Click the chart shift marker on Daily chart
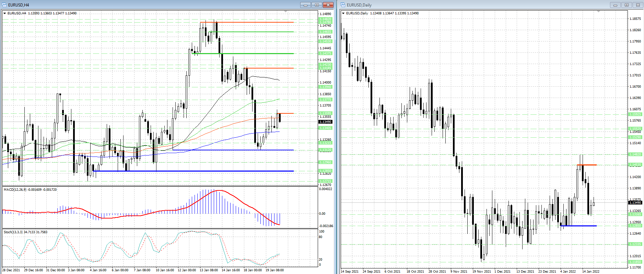Viewport: 644px width, 274px height. 599,12
